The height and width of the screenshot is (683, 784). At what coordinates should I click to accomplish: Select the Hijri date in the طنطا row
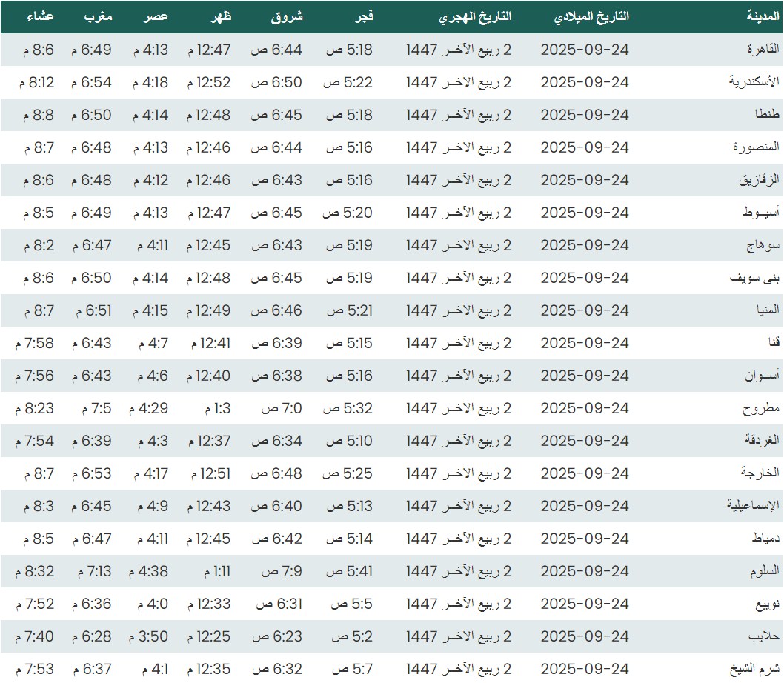[459, 115]
